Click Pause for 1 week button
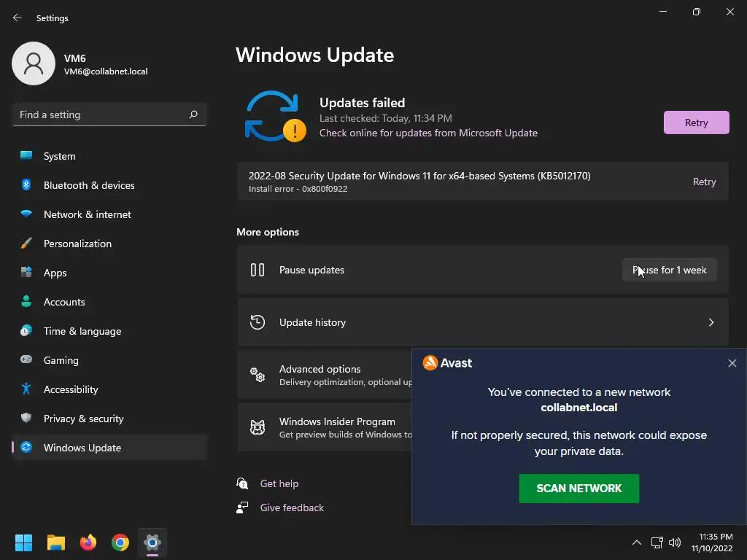This screenshot has height=560, width=747. 670,270
